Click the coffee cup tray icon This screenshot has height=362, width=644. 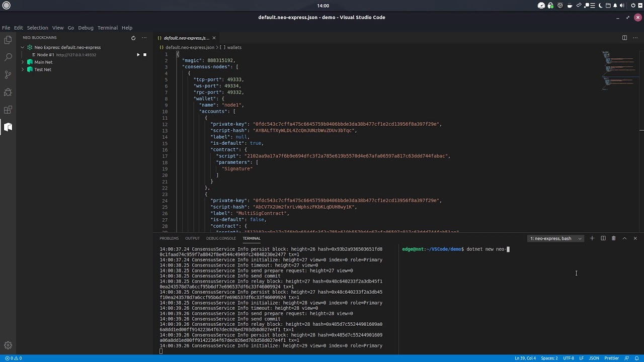570,6
